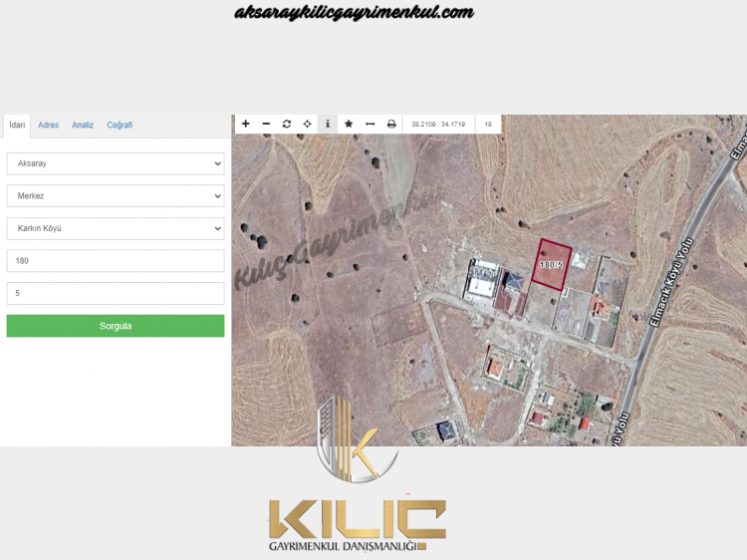Switch to the Analiz tab
The height and width of the screenshot is (560, 747).
pos(83,125)
